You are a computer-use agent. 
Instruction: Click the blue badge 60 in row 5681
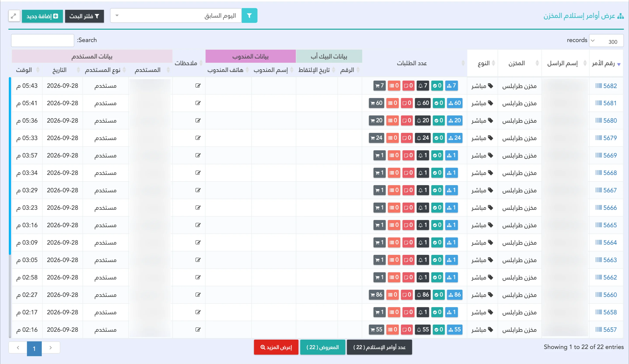455,103
